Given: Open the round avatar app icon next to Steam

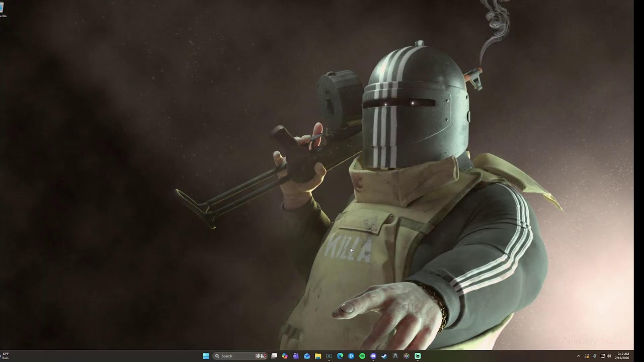Looking at the screenshot, I should 407,356.
